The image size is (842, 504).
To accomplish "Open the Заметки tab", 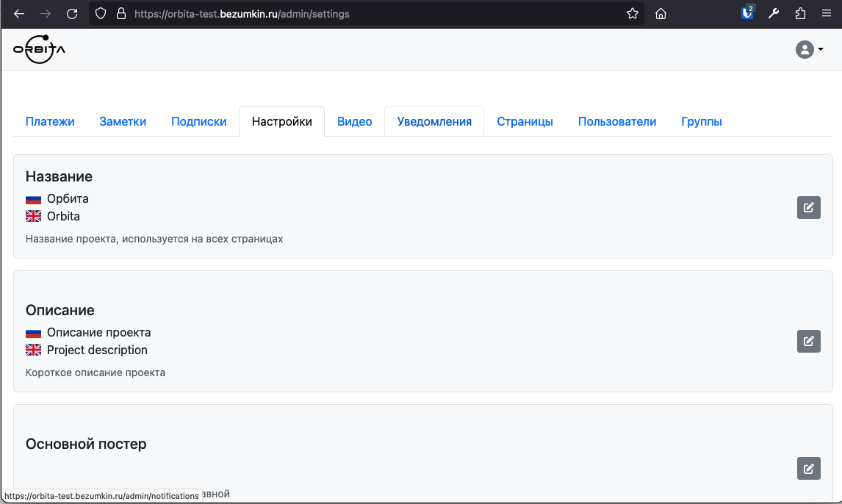I will (123, 122).
